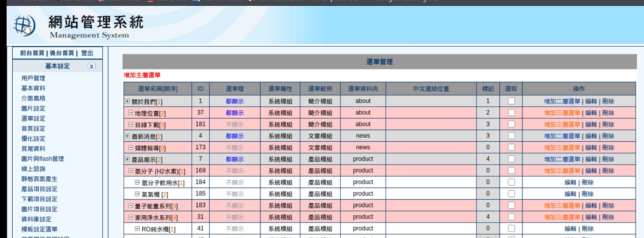Open 圖片與flash管理 from the sidebar

[43, 159]
